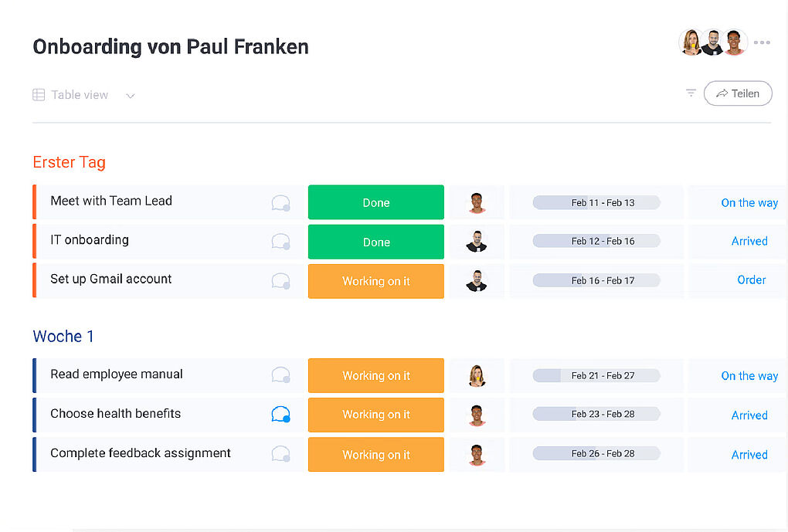The image size is (788, 532).
Task: Open comments for IT onboarding
Action: coord(280,242)
